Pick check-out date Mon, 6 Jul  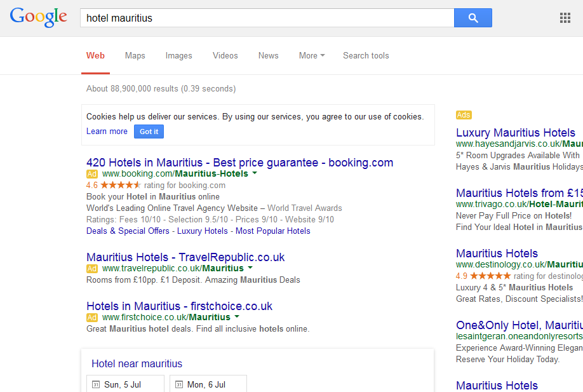tap(208, 384)
